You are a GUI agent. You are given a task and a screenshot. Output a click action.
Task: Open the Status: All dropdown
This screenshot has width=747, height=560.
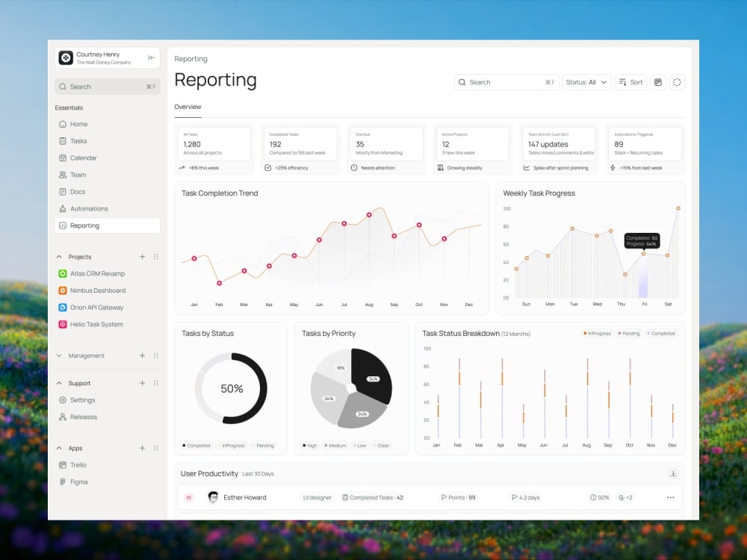point(586,82)
